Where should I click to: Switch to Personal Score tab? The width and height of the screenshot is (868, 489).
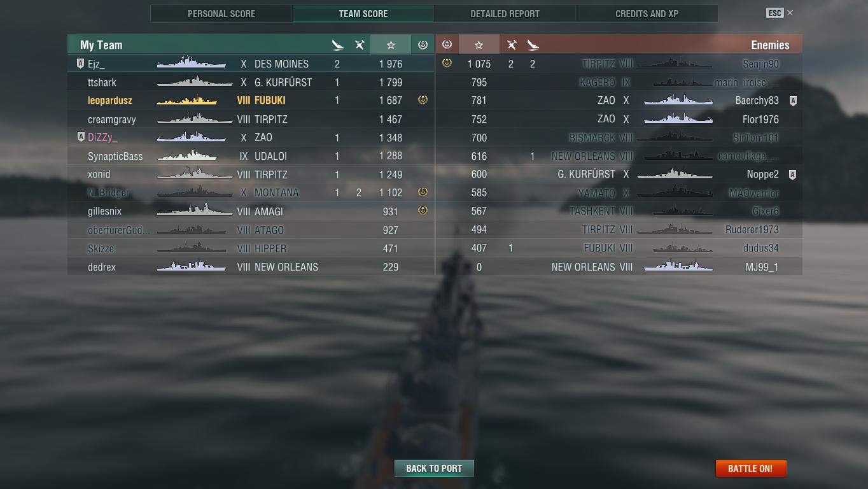(221, 13)
